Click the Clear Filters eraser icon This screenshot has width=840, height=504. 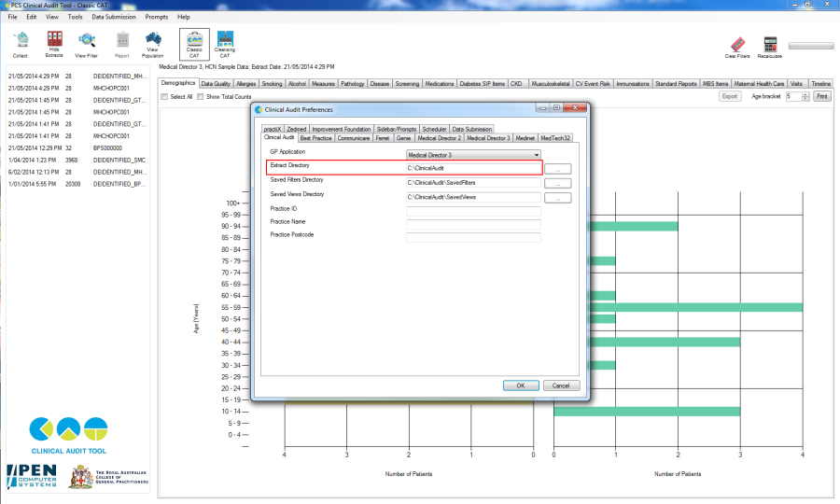[737, 47]
